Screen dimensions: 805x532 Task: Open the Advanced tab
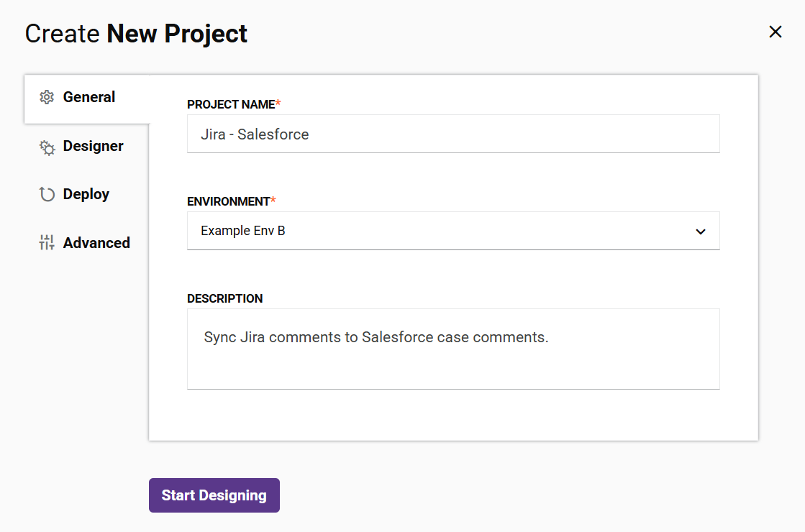pos(96,242)
